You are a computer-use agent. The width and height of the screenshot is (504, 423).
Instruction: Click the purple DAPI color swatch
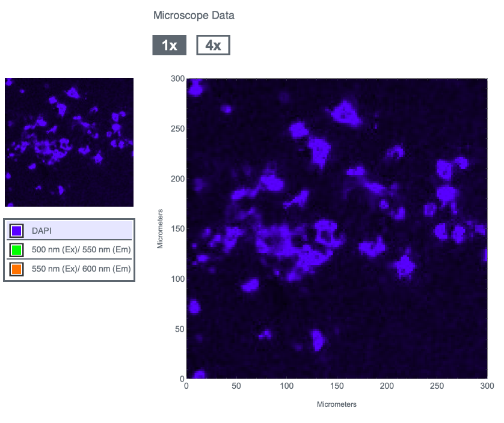coord(16,231)
